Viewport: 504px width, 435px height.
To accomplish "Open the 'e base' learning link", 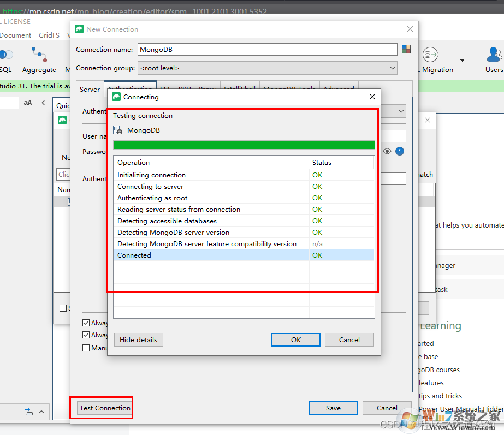I will pyautogui.click(x=428, y=356).
